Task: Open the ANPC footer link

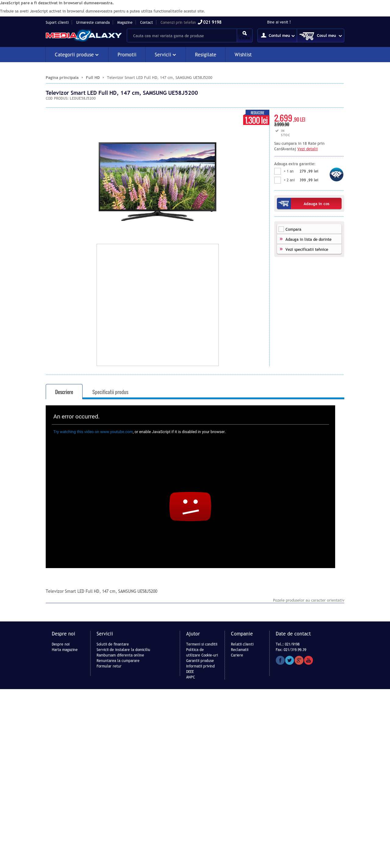Action: (x=191, y=677)
